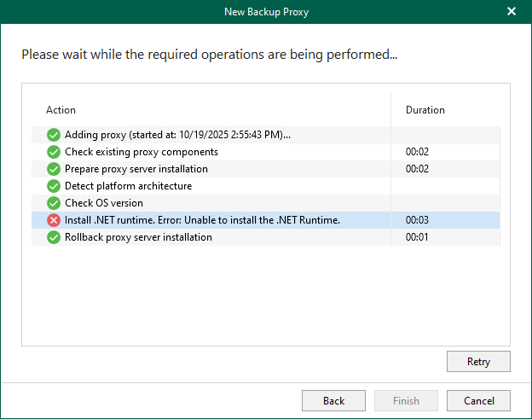
Task: Close the New Backup Proxy dialog window
Action: [512, 11]
